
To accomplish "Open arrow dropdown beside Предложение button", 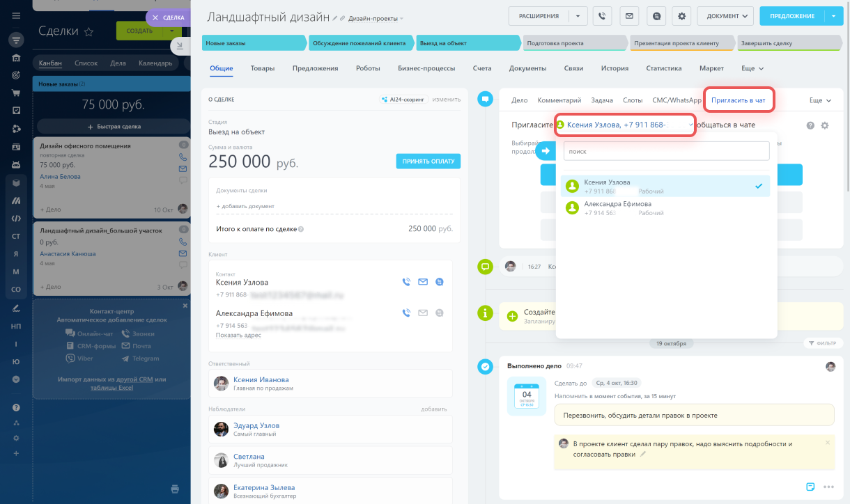I will pos(833,16).
